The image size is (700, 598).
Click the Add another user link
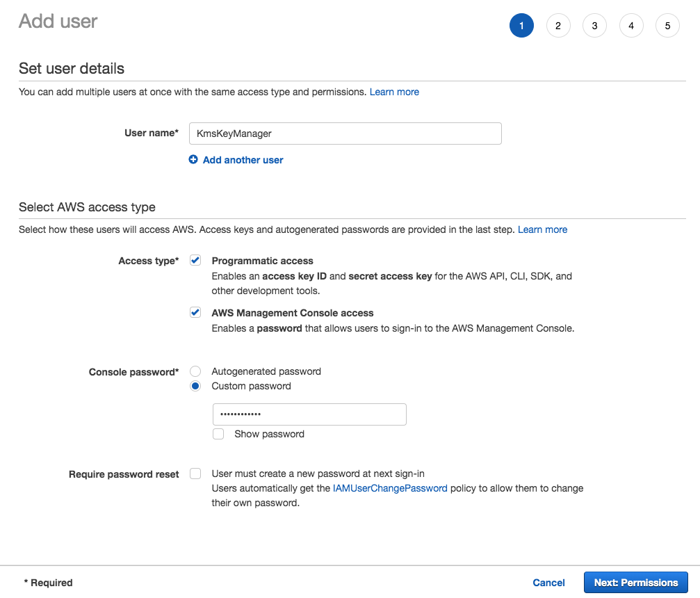pyautogui.click(x=243, y=160)
